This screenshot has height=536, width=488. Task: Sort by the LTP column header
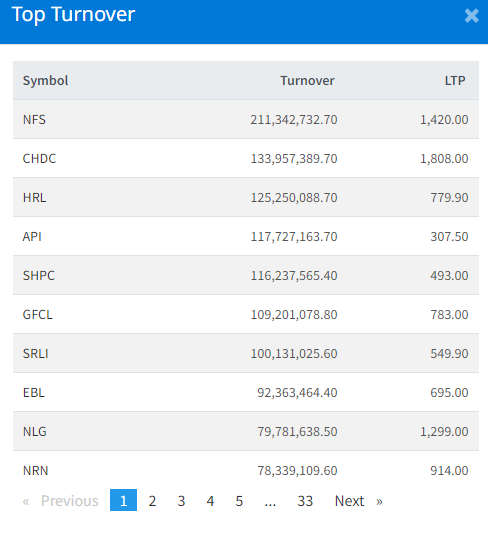[455, 81]
